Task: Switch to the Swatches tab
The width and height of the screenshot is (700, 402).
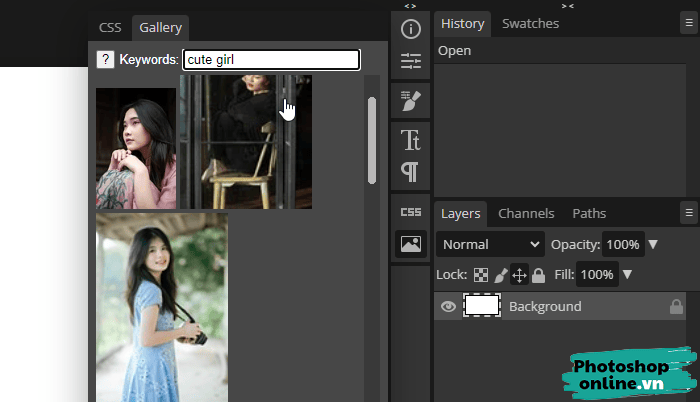Action: click(x=530, y=24)
